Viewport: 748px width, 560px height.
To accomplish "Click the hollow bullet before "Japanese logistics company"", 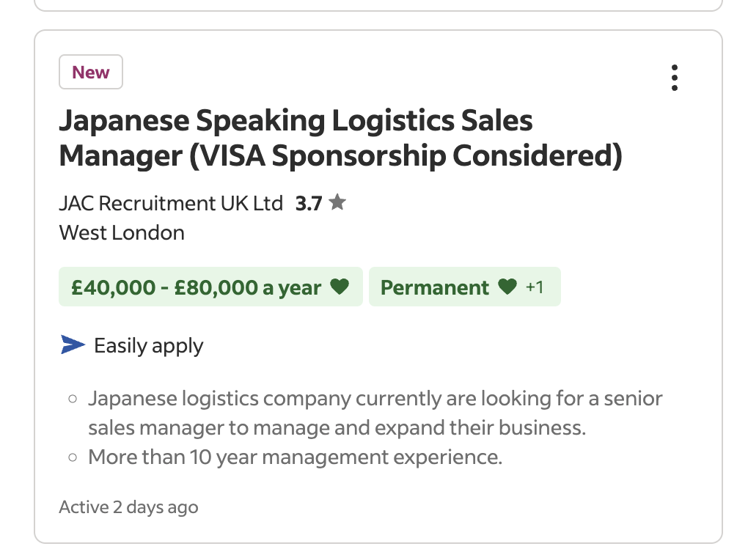I will click(x=73, y=399).
